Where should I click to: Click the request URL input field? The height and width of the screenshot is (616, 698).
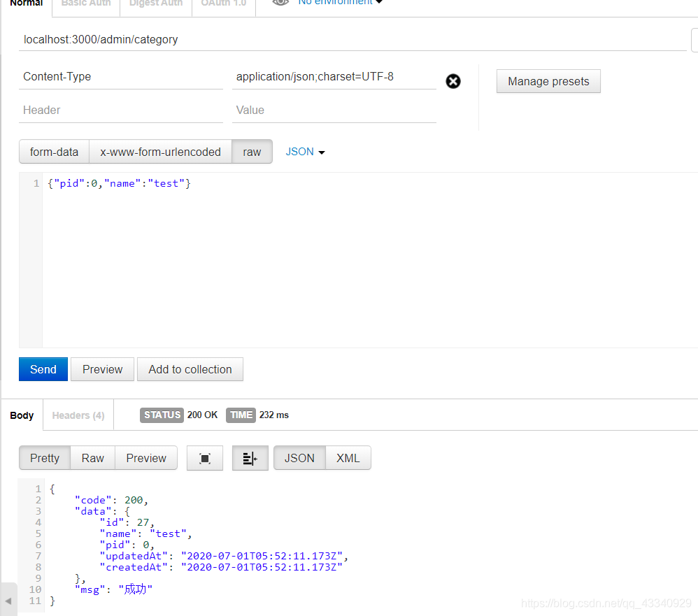click(280, 40)
